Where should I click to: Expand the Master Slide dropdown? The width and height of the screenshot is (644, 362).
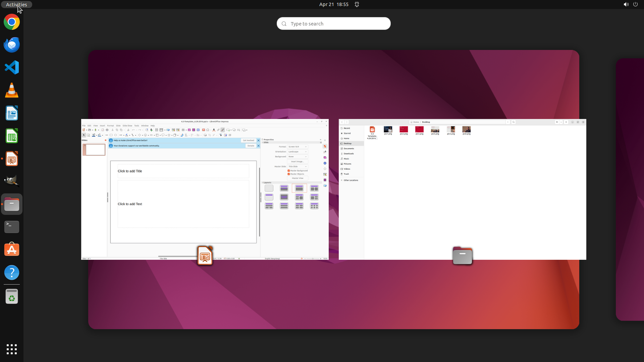298,166
